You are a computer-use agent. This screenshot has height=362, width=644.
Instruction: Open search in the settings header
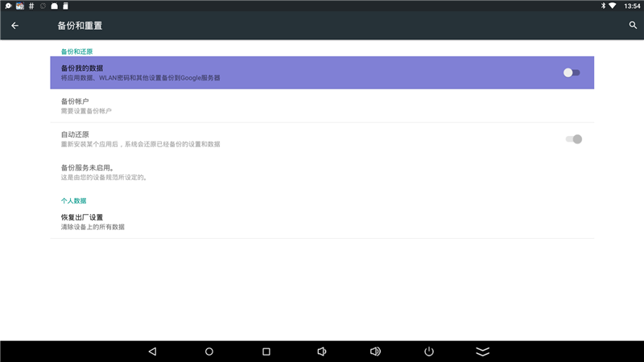633,26
